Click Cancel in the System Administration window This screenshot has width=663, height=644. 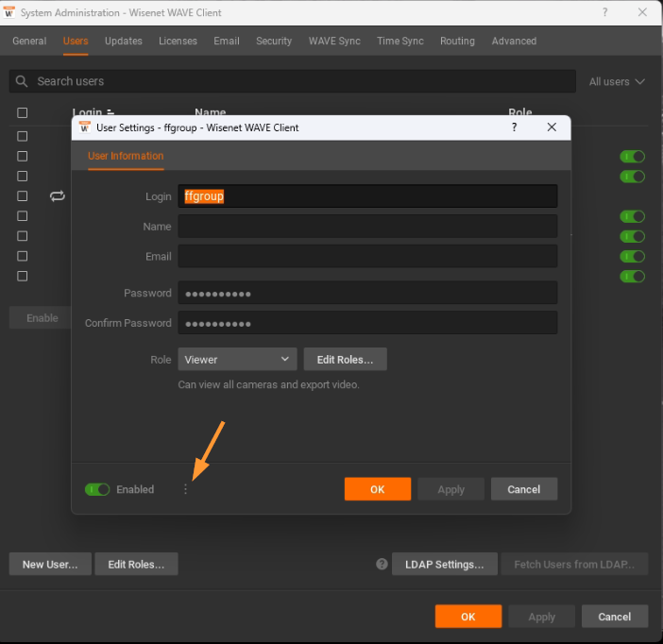pyautogui.click(x=615, y=617)
